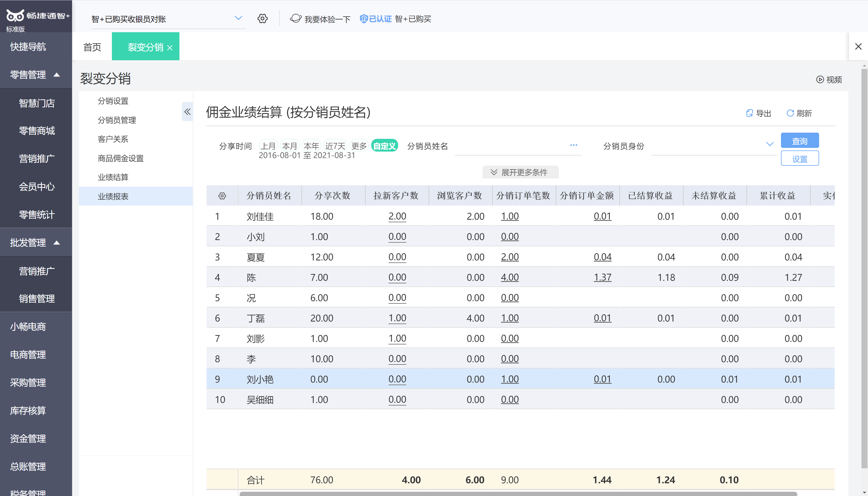This screenshot has height=496, width=868.
Task: Select the 上月 time filter
Action: (x=268, y=146)
